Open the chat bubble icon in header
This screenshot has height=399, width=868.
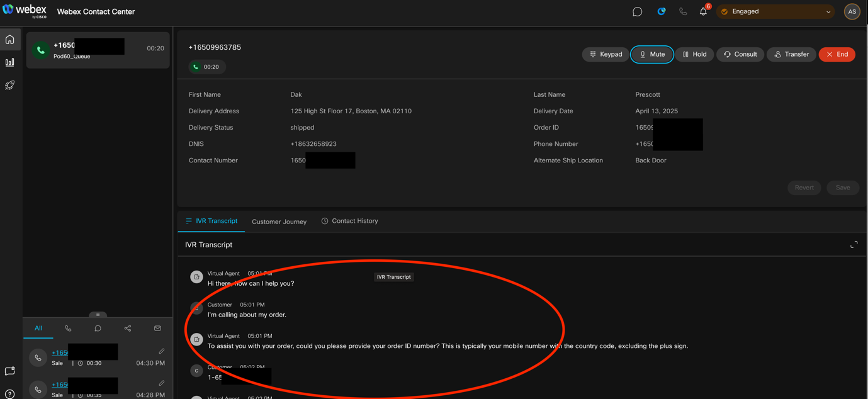[x=637, y=11]
